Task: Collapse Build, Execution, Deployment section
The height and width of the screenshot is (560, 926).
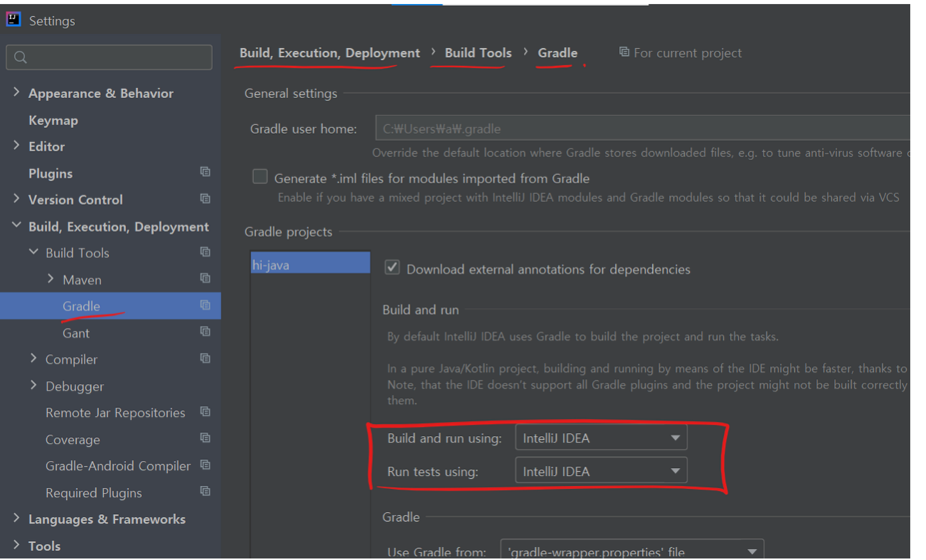Action: (16, 225)
